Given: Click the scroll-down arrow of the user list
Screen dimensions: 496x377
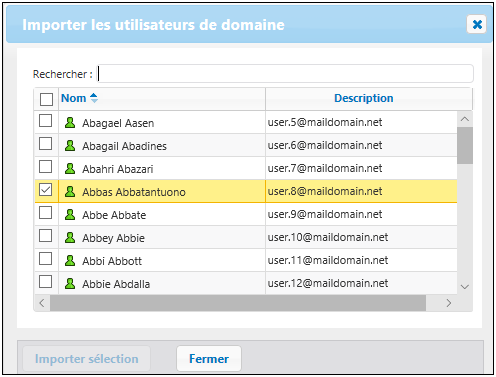Looking at the screenshot, I should [465, 287].
